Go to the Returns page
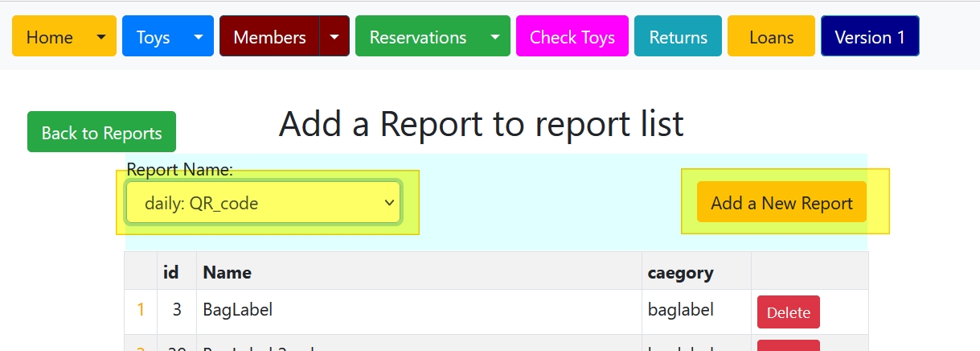This screenshot has height=351, width=980. [679, 36]
